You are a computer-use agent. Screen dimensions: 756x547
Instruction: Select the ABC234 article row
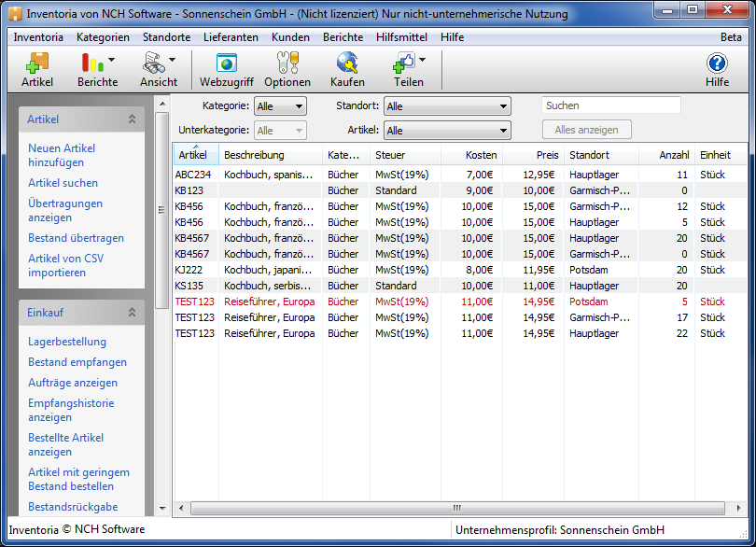pos(459,175)
